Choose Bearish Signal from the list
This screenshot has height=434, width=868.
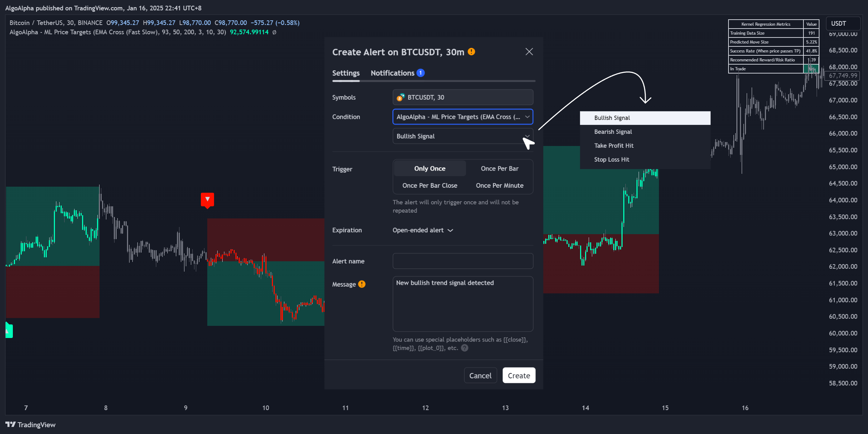(x=645, y=132)
